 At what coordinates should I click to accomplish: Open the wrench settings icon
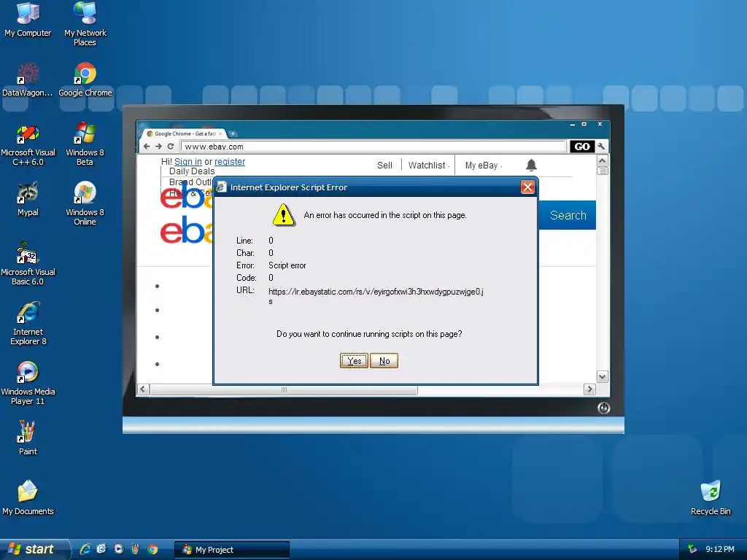pos(601,146)
